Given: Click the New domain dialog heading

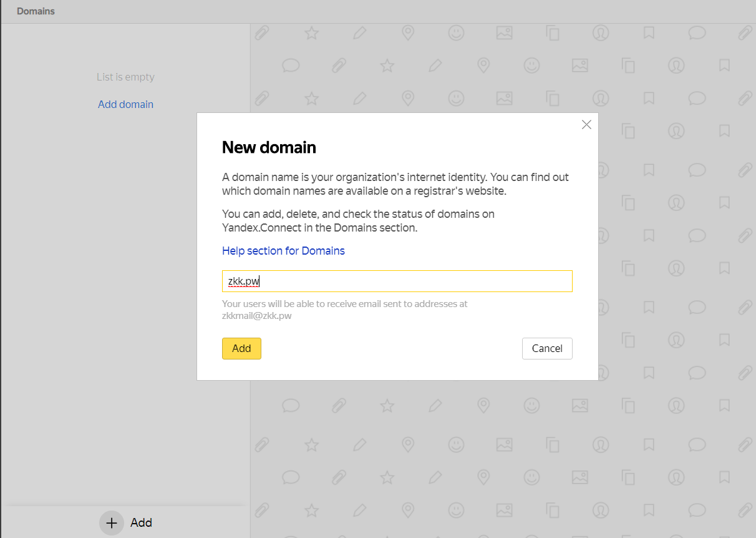Looking at the screenshot, I should click(x=269, y=147).
